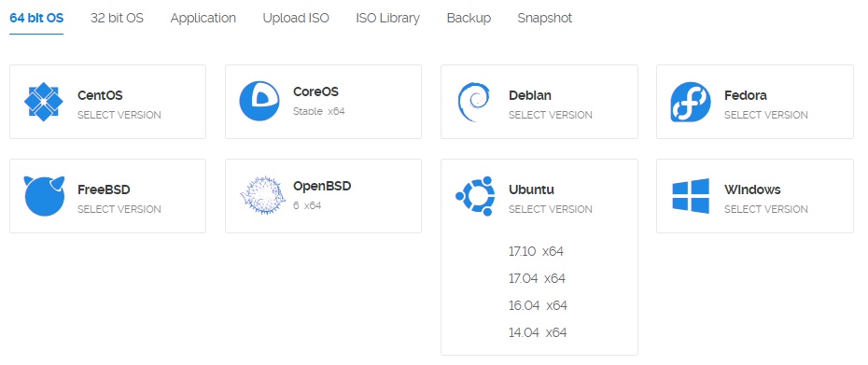
Task: Click the CoreOS logo icon
Action: tap(259, 101)
